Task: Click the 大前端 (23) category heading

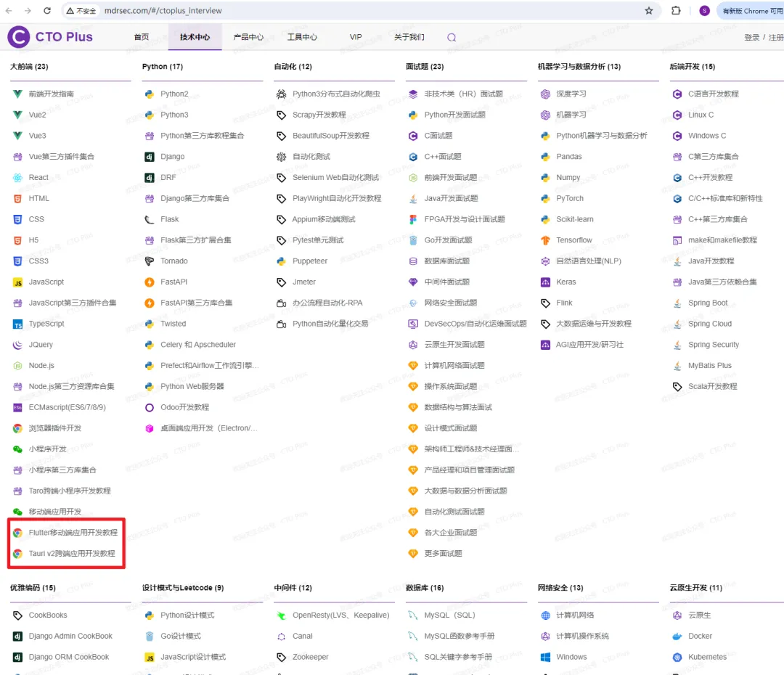Action: pos(30,67)
